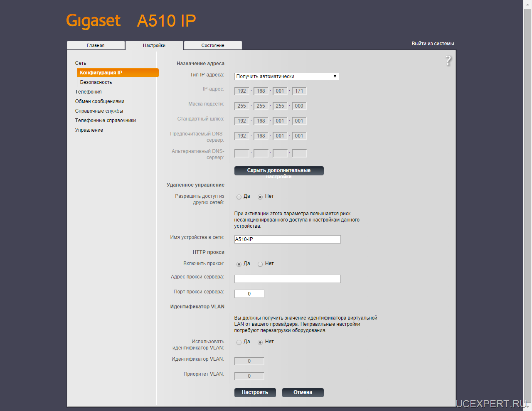Click last octet 001 of Стандартный шлюз
Viewport: 532px width, 411px height.
pyautogui.click(x=299, y=121)
